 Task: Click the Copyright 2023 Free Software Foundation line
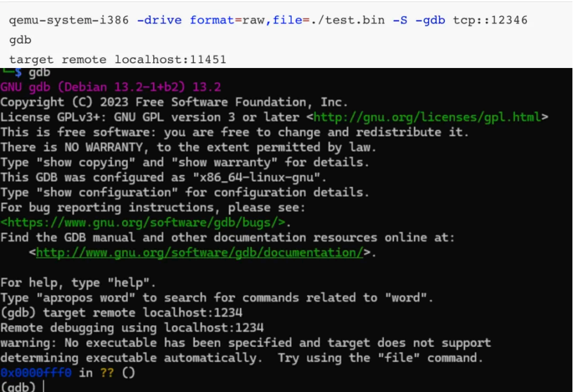[x=174, y=102]
